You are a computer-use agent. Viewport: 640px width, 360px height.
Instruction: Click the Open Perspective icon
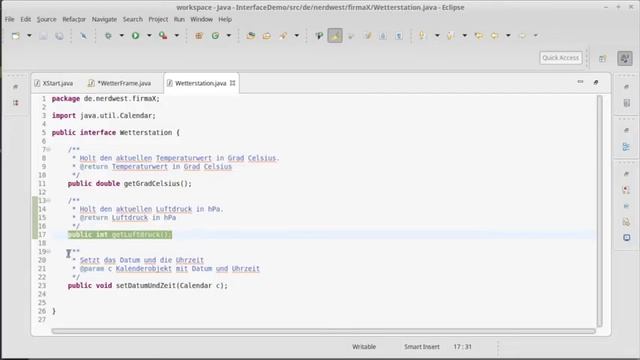[x=602, y=59]
